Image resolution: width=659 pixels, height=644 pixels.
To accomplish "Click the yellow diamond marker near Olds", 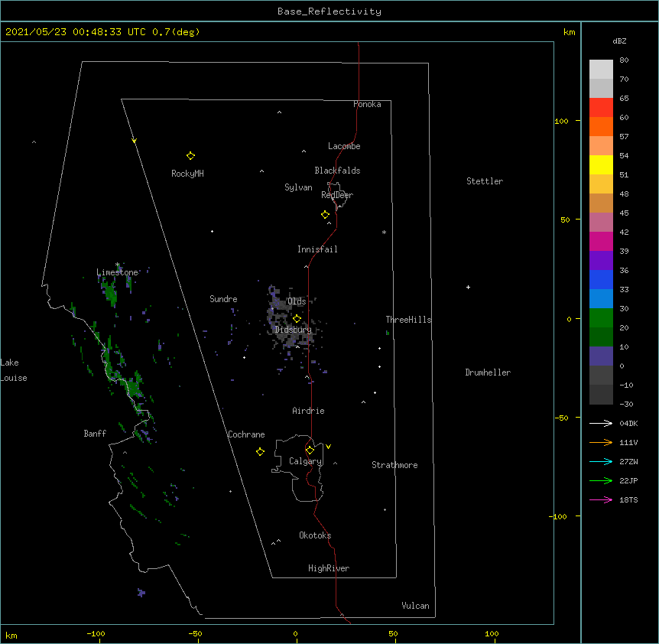I will (x=297, y=319).
